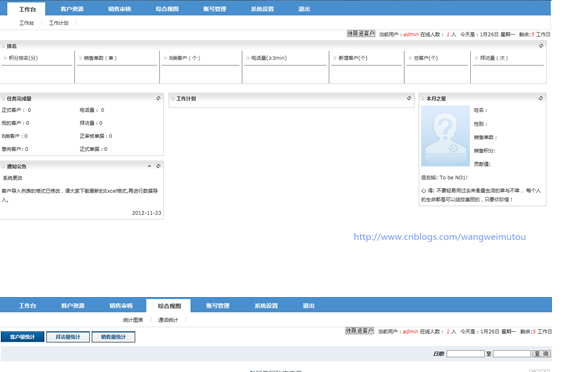Click gray button left of 当前用户 in upper screen
Screen dimensions: 565x372
coord(361,34)
